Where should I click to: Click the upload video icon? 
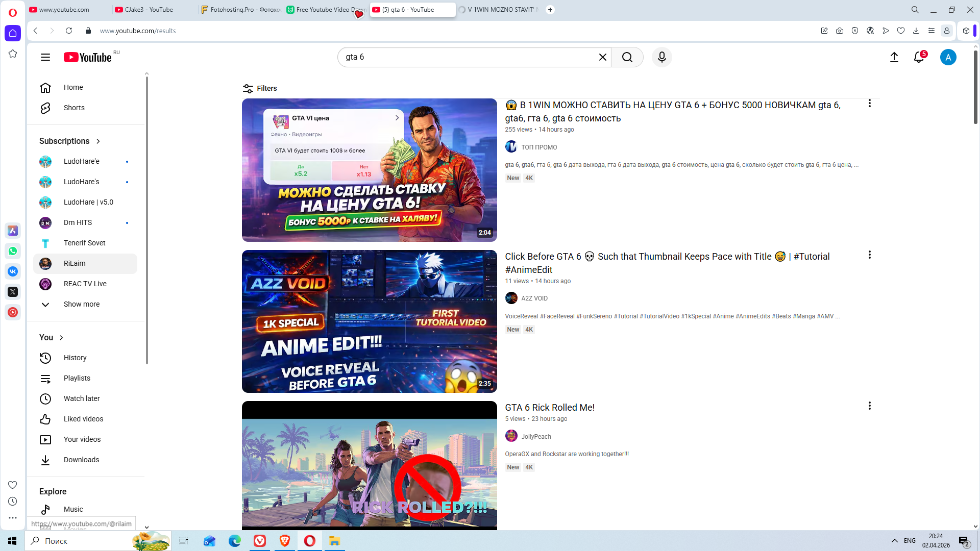pyautogui.click(x=894, y=57)
